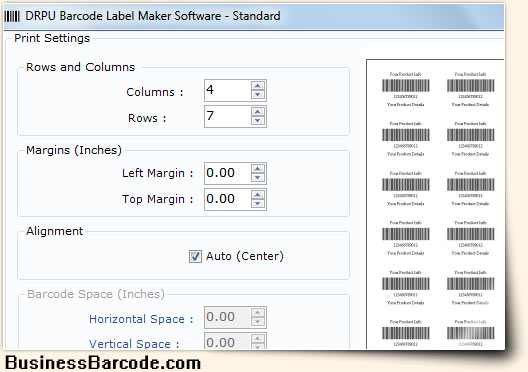The image size is (528, 372).
Task: Select sixth-row right barcode in preview
Action: point(470,333)
